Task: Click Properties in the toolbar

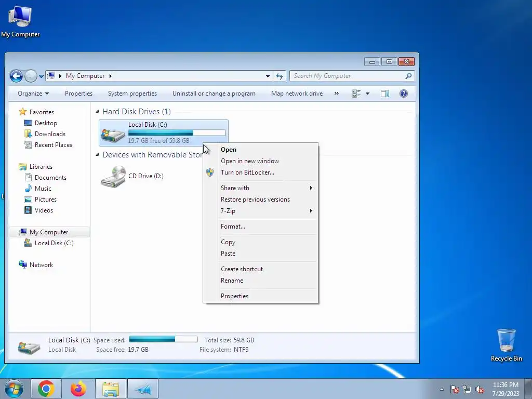Action: point(78,94)
